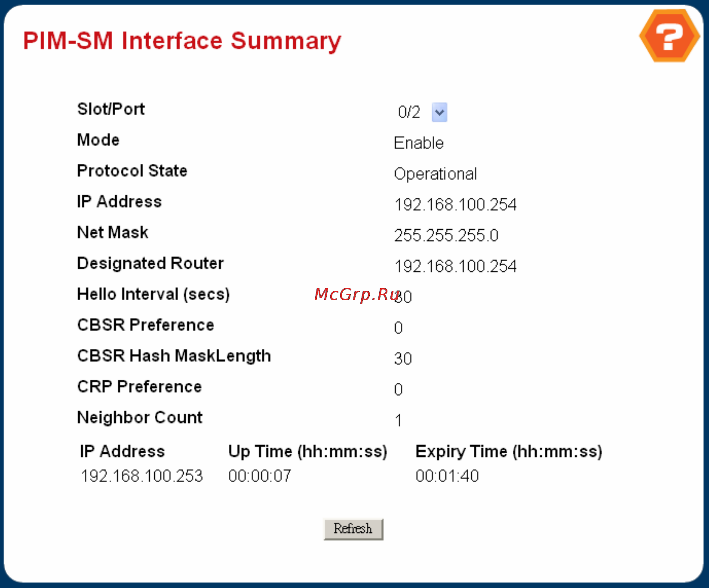
Task: Click the 'Expiry Time (hh:mm:ss)' column header
Action: tap(509, 452)
